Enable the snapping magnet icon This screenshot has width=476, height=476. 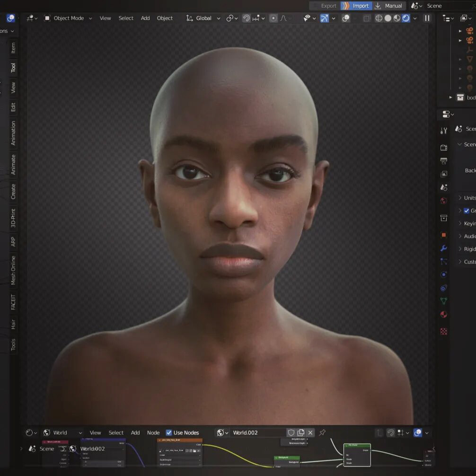tap(246, 18)
